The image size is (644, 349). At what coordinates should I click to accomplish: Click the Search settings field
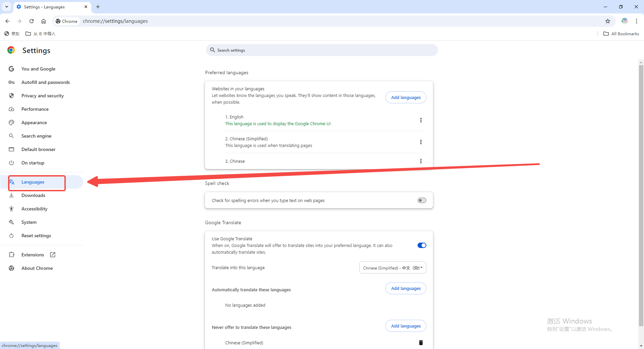point(322,50)
